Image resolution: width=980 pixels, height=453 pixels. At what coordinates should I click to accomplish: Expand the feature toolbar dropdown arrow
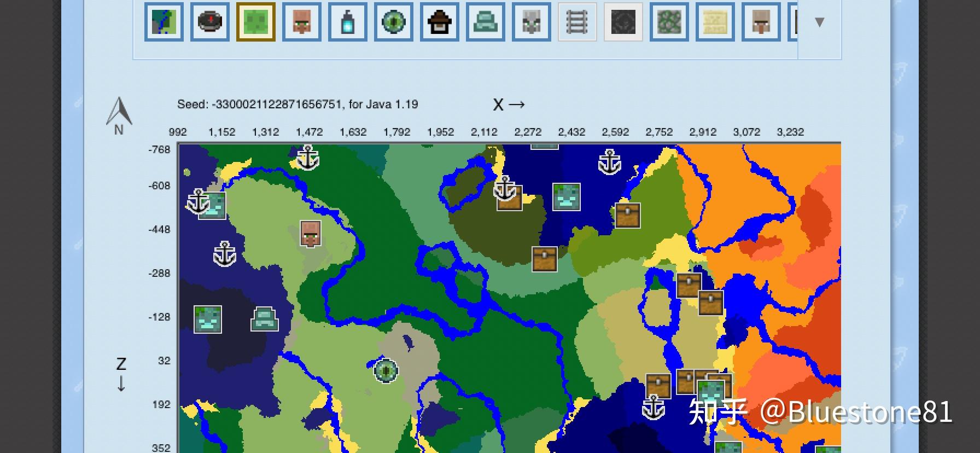(819, 22)
